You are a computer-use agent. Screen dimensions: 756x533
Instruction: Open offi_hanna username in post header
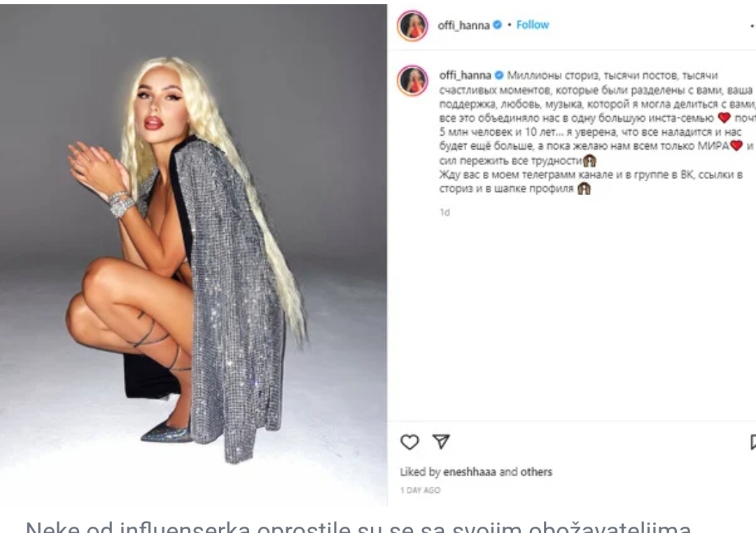[x=463, y=25]
